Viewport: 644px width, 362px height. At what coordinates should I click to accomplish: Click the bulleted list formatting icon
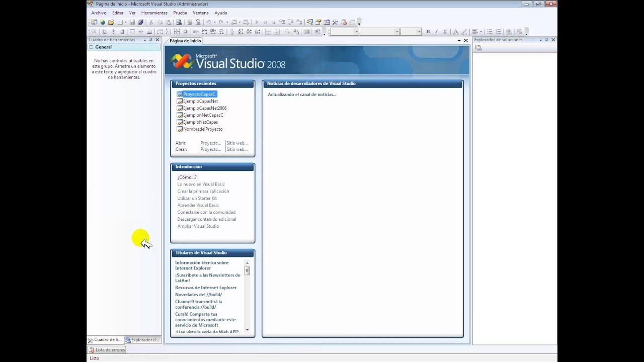tap(490, 32)
